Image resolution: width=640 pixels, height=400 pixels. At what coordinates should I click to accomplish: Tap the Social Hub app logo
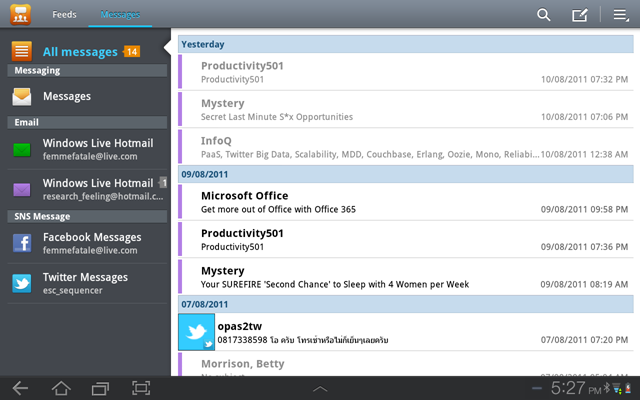20,14
